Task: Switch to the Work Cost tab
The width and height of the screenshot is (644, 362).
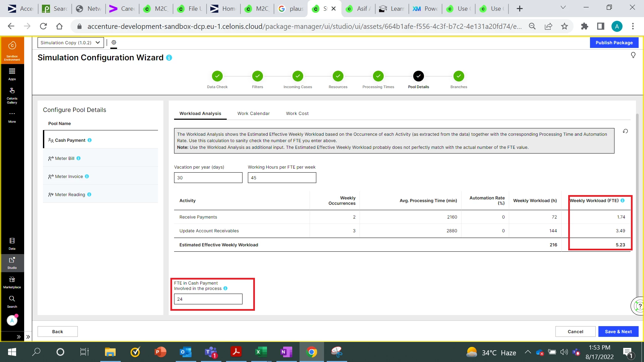Action: pyautogui.click(x=297, y=113)
